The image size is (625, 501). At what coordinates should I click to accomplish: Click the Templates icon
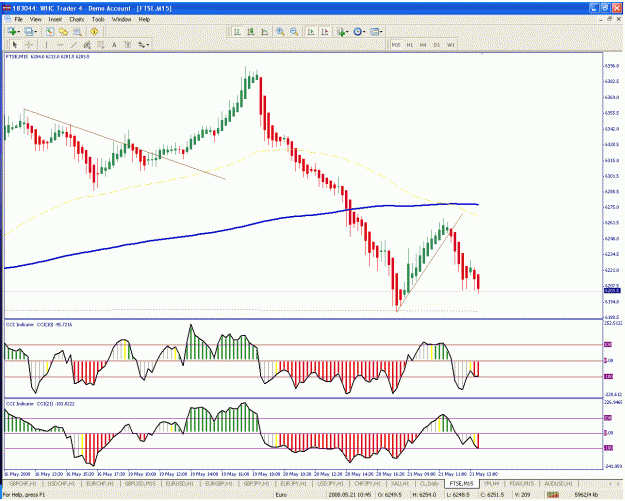374,32
